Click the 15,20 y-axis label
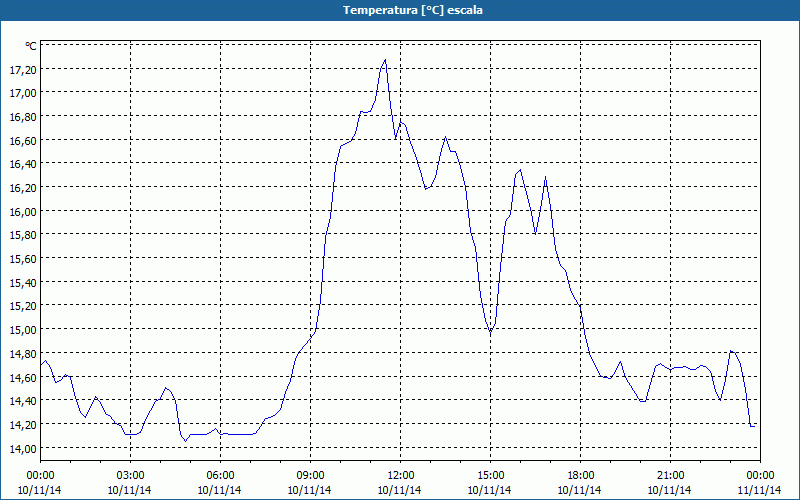This screenshot has width=800, height=500. pyautogui.click(x=23, y=306)
